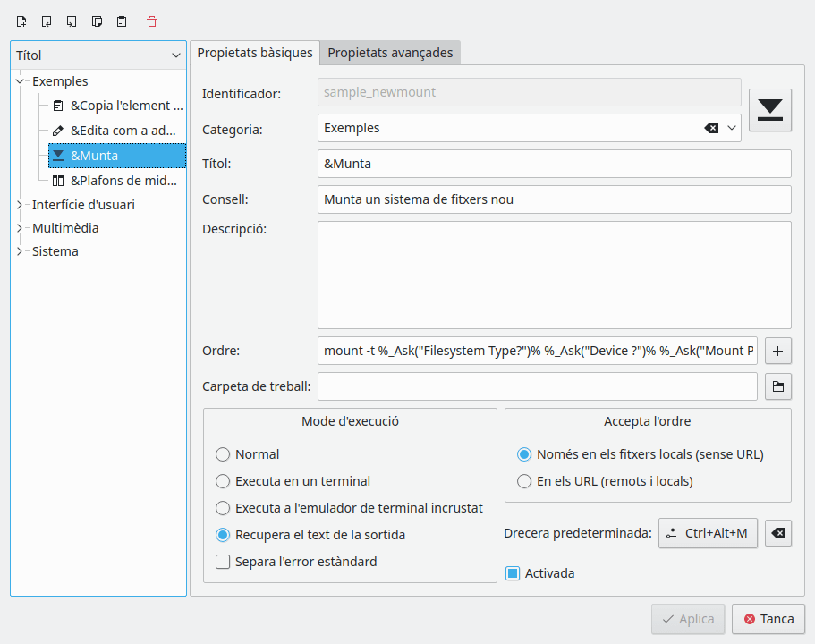Click the new action toolbar icon
The image size is (815, 644).
pos(21,21)
